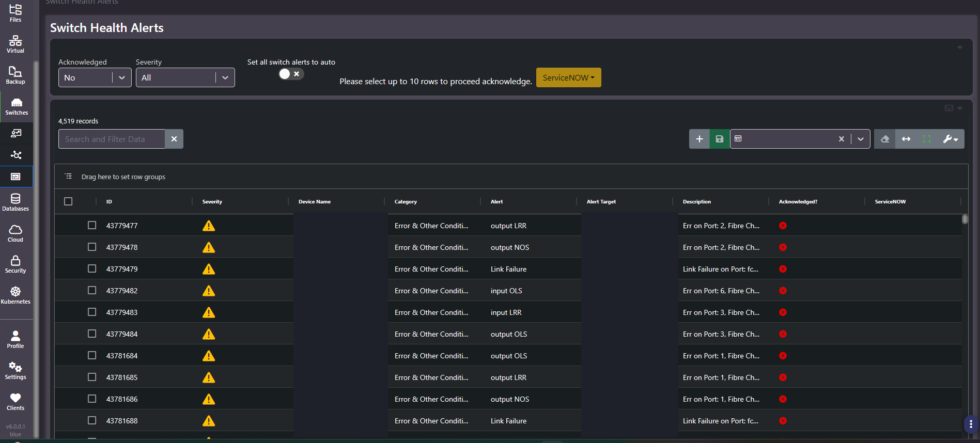Open the Security section in sidebar

pyautogui.click(x=15, y=264)
